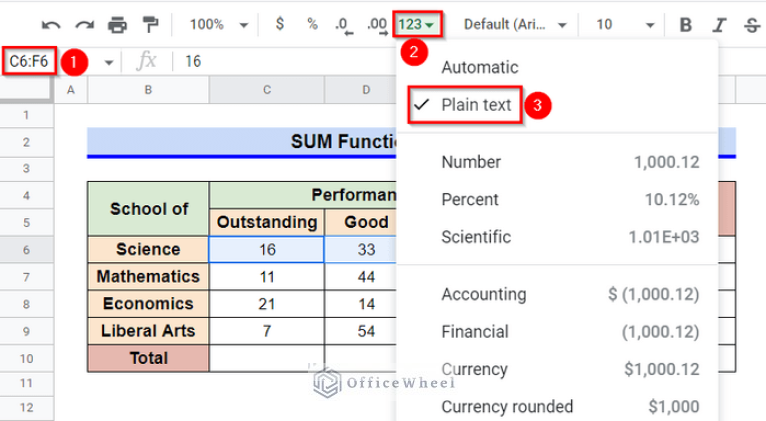Click the Outstanding header cell
Screen dimensions: 766x421
[267, 222]
